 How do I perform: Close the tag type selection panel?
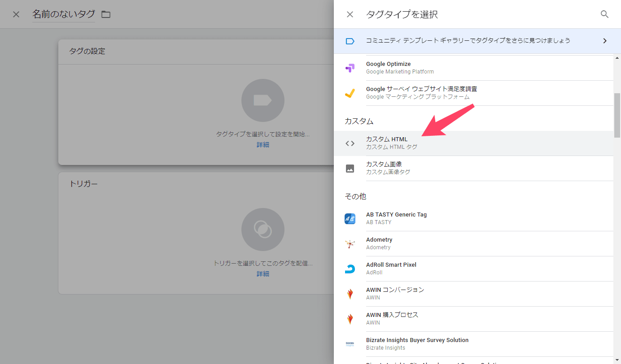(350, 14)
